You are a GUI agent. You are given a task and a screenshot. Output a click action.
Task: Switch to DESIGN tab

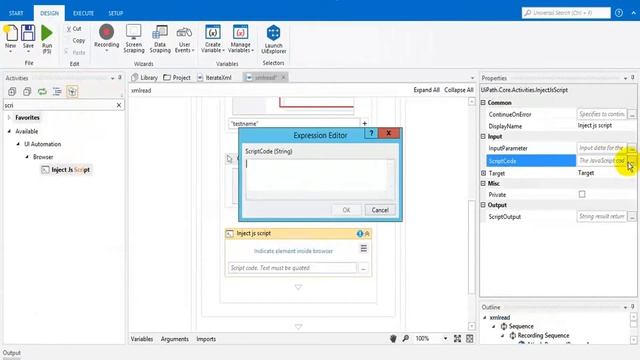[x=49, y=13]
